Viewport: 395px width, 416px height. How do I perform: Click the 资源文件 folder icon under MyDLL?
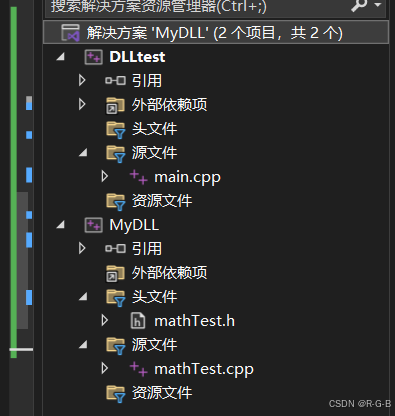point(116,394)
